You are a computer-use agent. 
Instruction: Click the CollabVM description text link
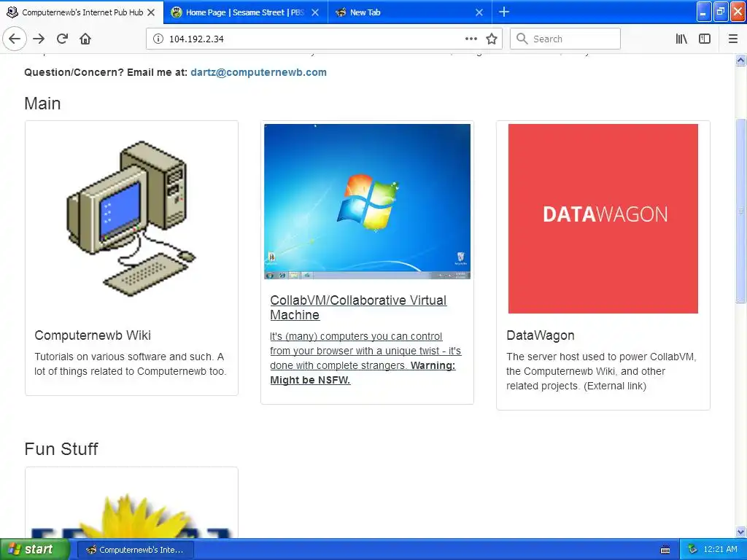tap(365, 358)
